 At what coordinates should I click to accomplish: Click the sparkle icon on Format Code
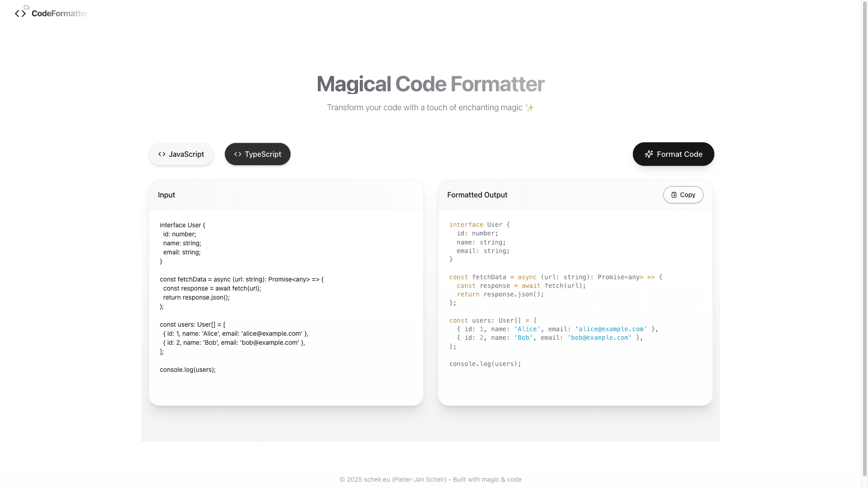649,154
